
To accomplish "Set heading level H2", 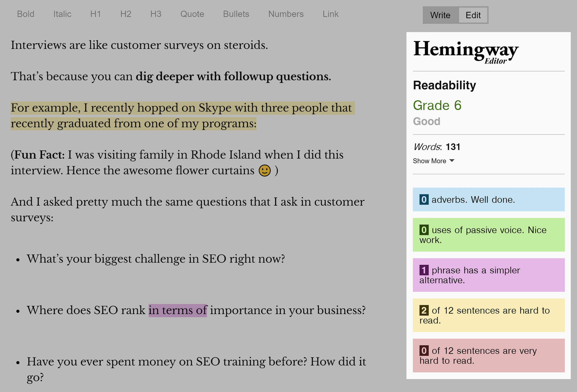I will point(126,14).
